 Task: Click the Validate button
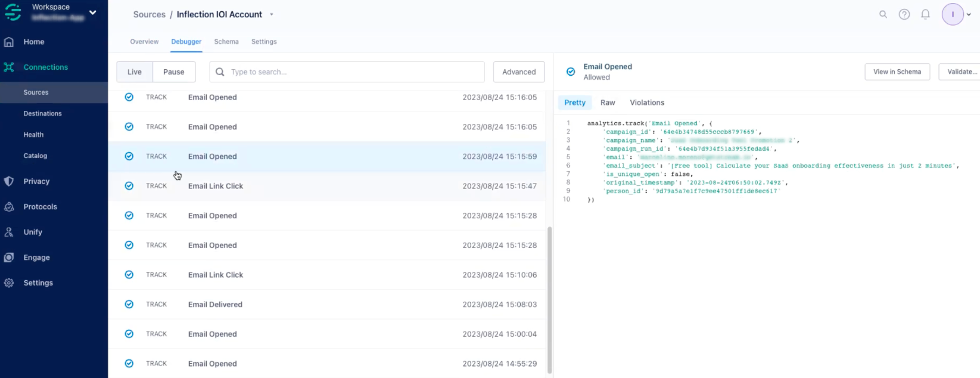click(960, 72)
